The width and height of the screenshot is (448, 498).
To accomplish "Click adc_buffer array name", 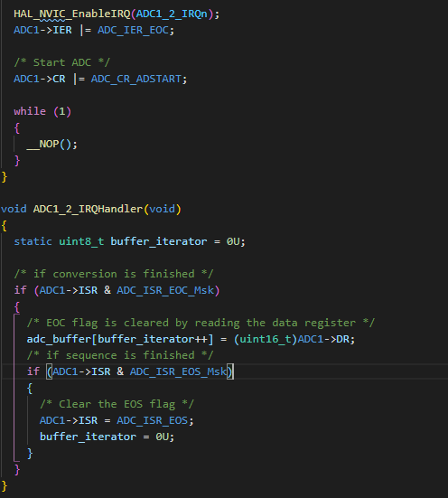I will pos(59,339).
